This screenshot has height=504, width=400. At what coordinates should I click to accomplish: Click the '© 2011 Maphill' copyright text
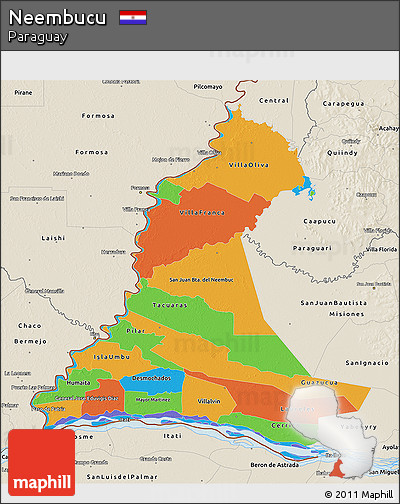coord(359,494)
